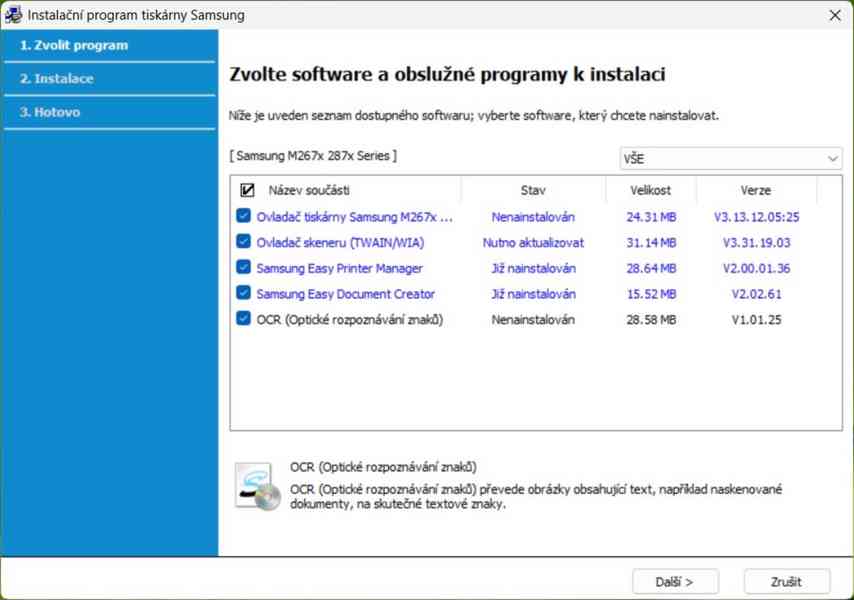
Task: Click the Stav column header
Action: tap(533, 190)
